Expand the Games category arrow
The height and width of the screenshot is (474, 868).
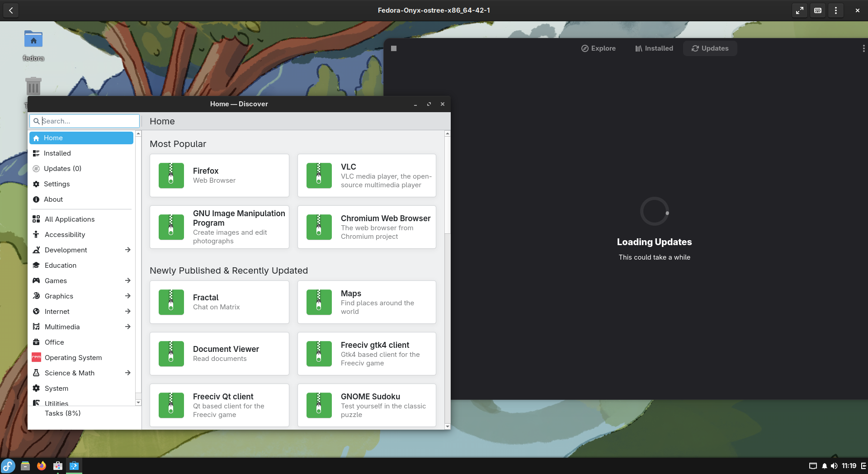[x=128, y=280]
